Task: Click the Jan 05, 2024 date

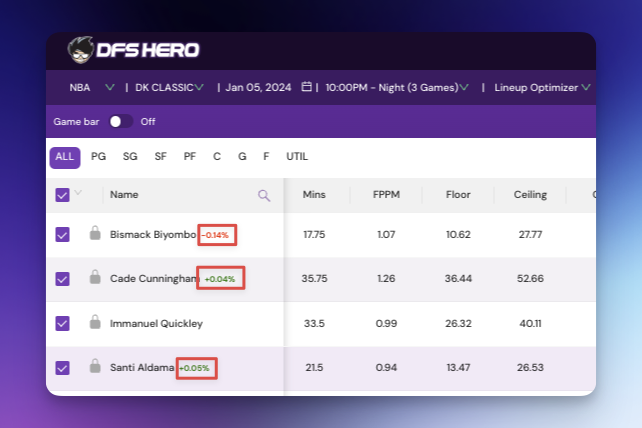Action: [x=258, y=88]
